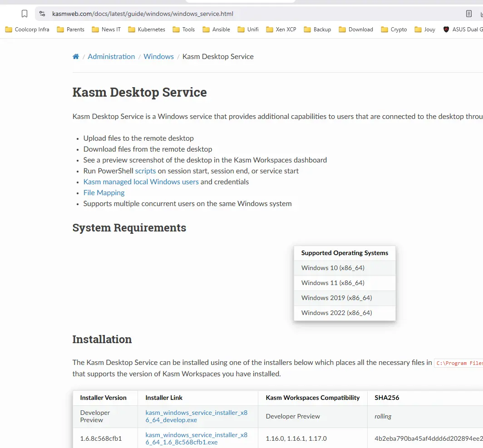Screen dimensions: 483x448
Task: Open the ASUS Dual G bookmark
Action: 460,30
